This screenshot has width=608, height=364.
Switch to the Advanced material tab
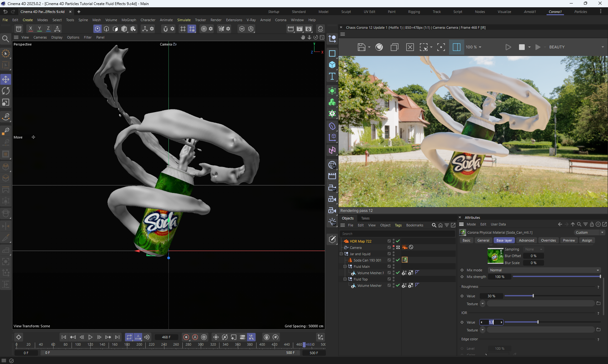[526, 240]
